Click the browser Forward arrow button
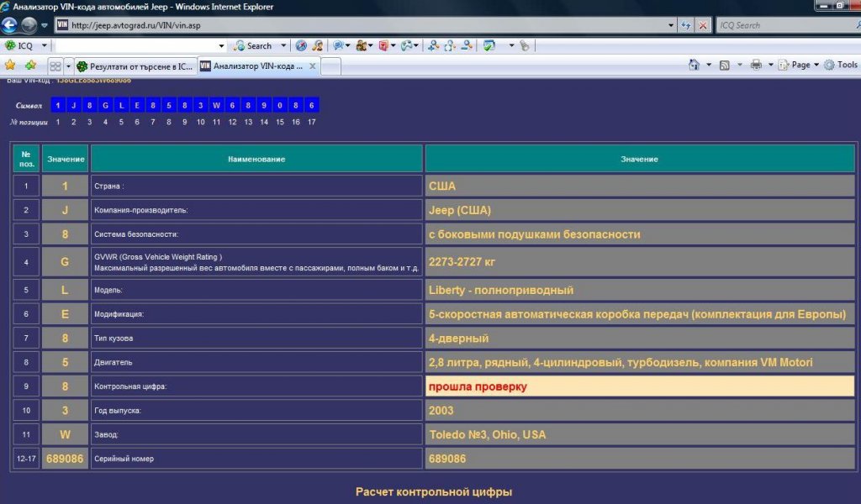Viewport: 861px width, 504px height. tap(29, 25)
